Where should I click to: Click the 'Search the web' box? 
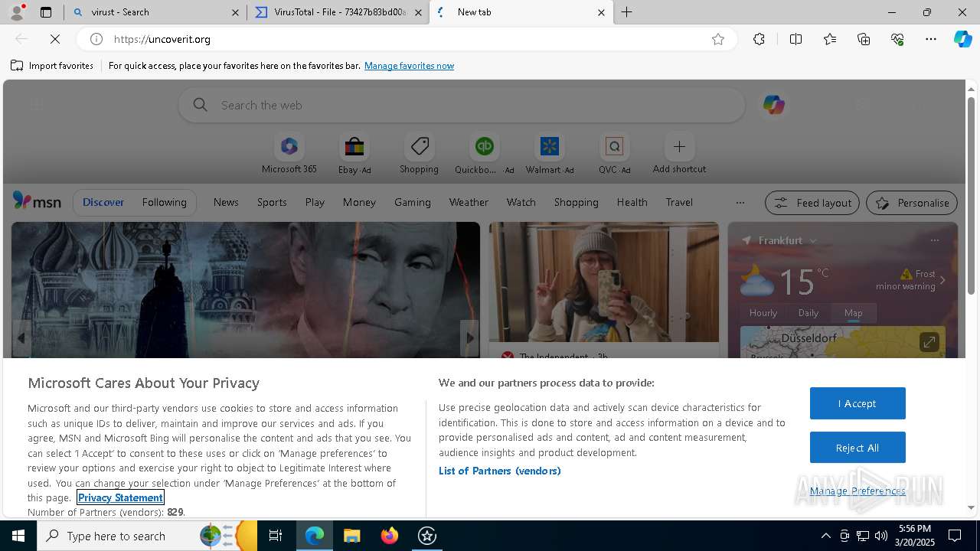[462, 105]
